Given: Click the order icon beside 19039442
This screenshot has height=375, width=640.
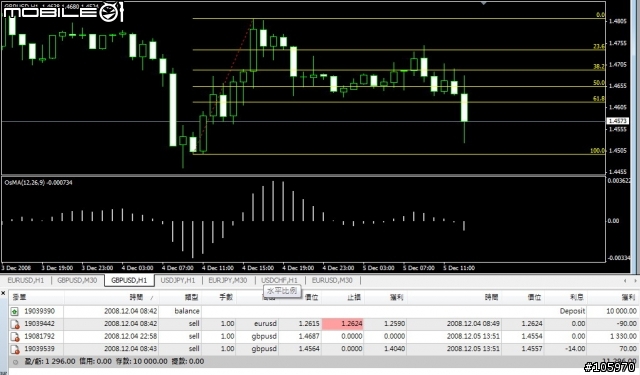Looking at the screenshot, I should pos(15,324).
